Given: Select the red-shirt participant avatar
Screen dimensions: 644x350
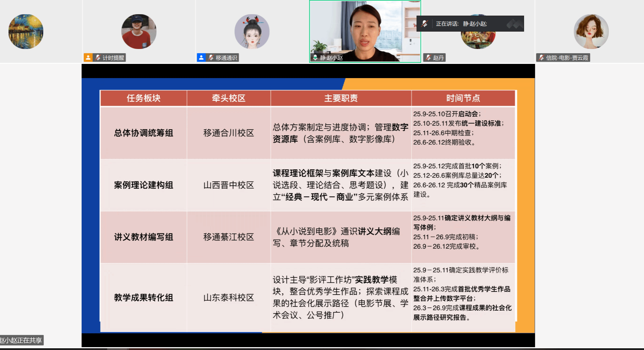Looking at the screenshot, I should pos(139,32).
